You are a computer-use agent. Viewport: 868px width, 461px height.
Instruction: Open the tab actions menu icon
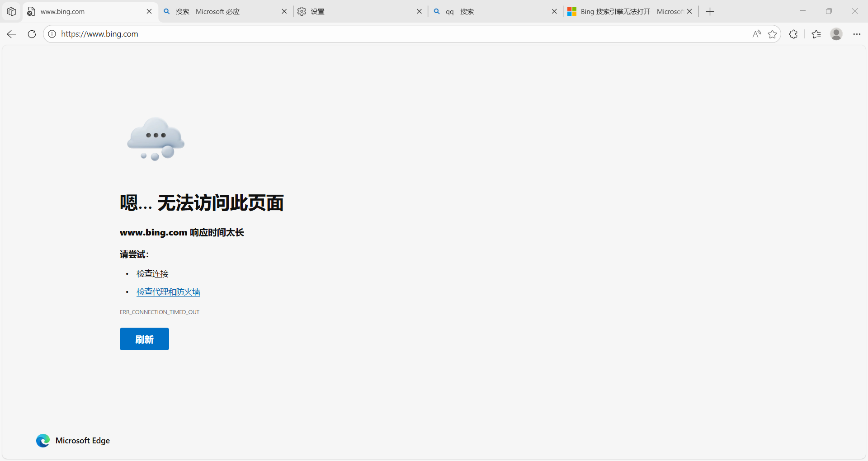click(x=12, y=12)
